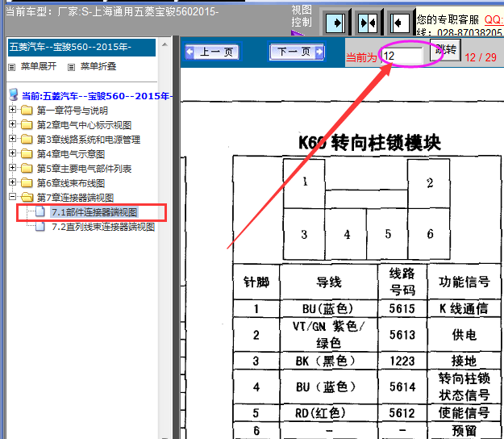Click the 五菱汽车--宝骏560--2015年- header
This screenshot has height=439, width=504.
click(x=81, y=48)
